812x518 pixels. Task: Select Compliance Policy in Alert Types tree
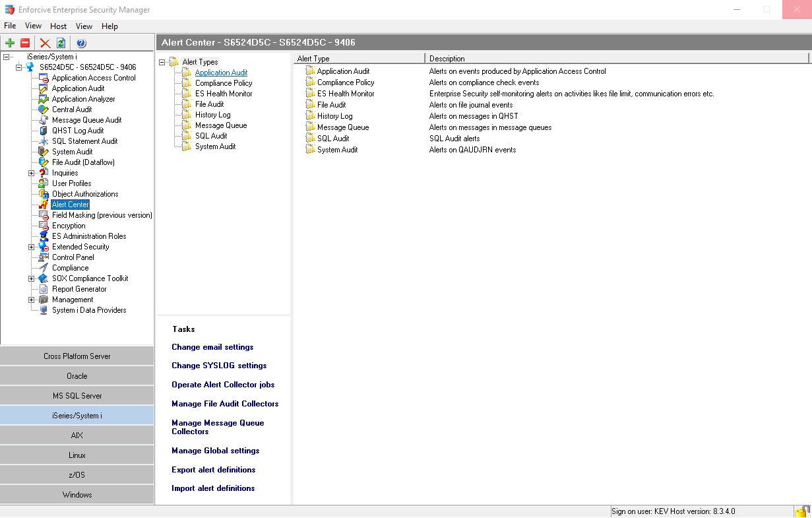[224, 83]
